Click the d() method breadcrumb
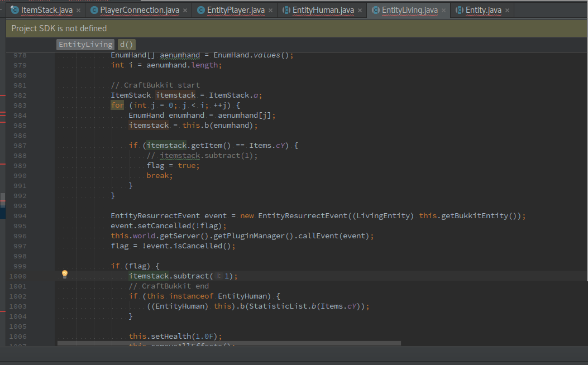 click(x=126, y=45)
